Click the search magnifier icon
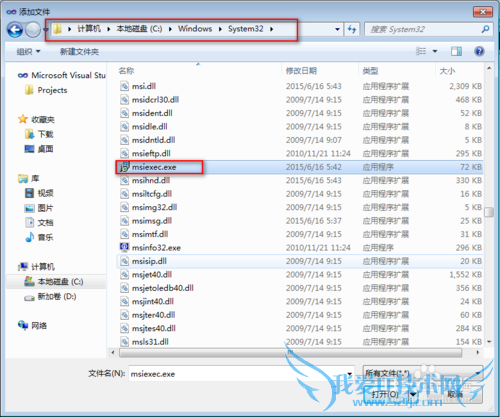The height and width of the screenshot is (417, 500). [x=485, y=29]
